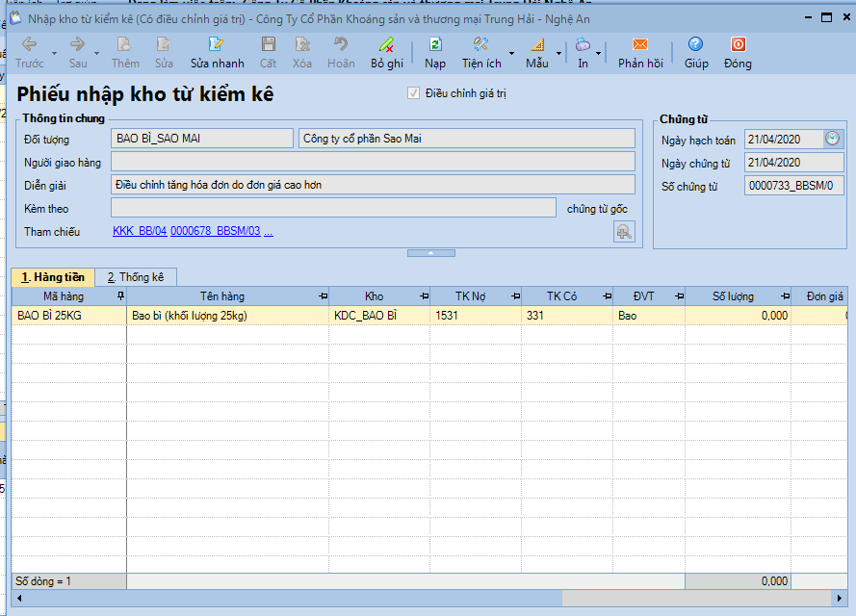The height and width of the screenshot is (616, 856).
Task: Click the Phản hồi feedback envelope icon
Action: (x=640, y=45)
